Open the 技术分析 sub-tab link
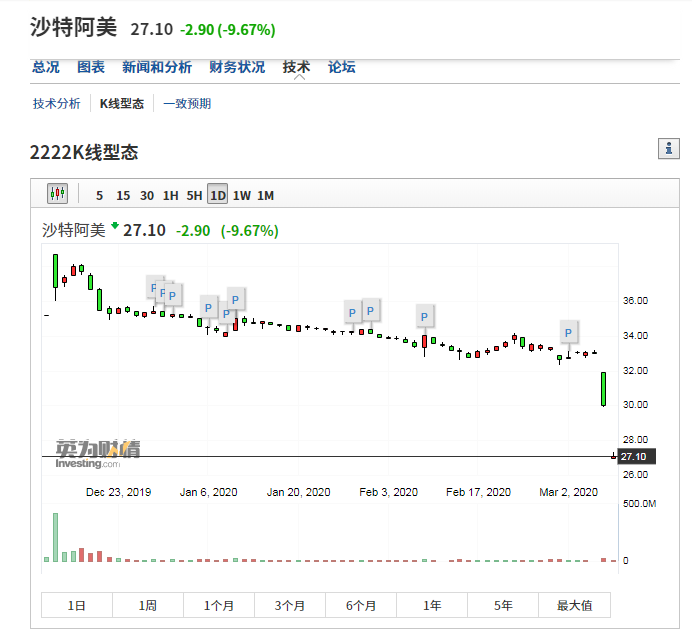The height and width of the screenshot is (643, 692). (x=57, y=103)
